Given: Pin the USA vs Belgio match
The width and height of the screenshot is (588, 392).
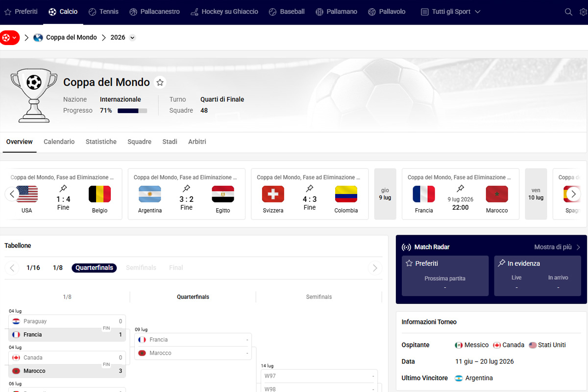Looking at the screenshot, I should point(63,188).
